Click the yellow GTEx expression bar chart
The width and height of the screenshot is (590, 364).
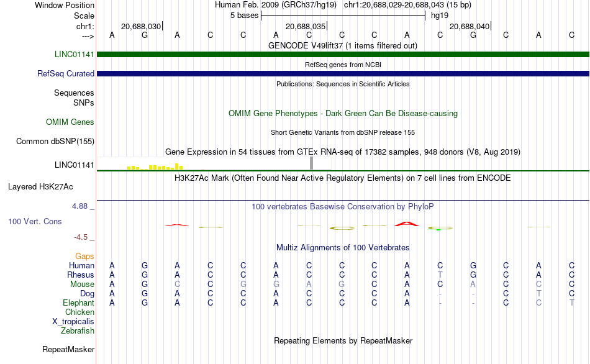[x=155, y=166]
